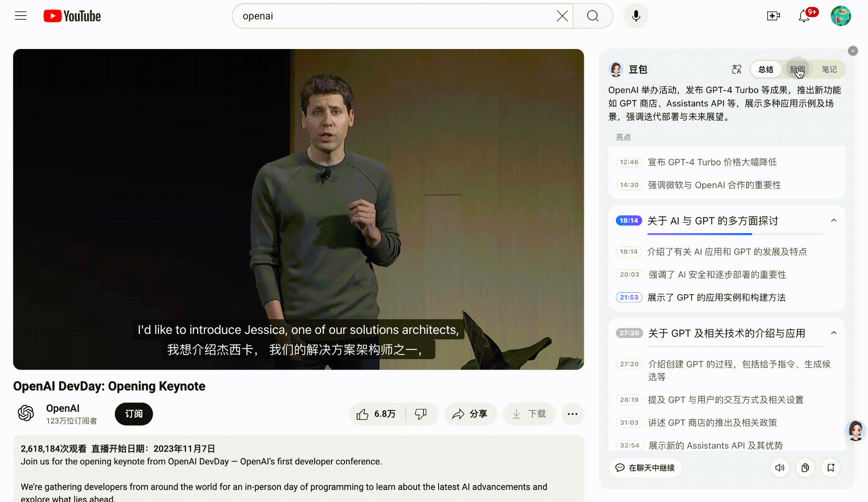Click the '123万位订阅者' subscriber count
868x502 pixels.
point(71,421)
